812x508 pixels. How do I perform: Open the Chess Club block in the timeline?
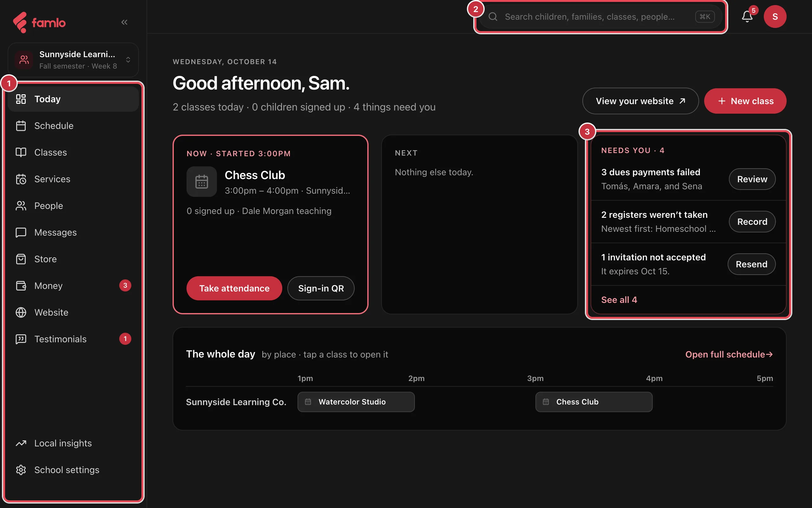coord(593,402)
